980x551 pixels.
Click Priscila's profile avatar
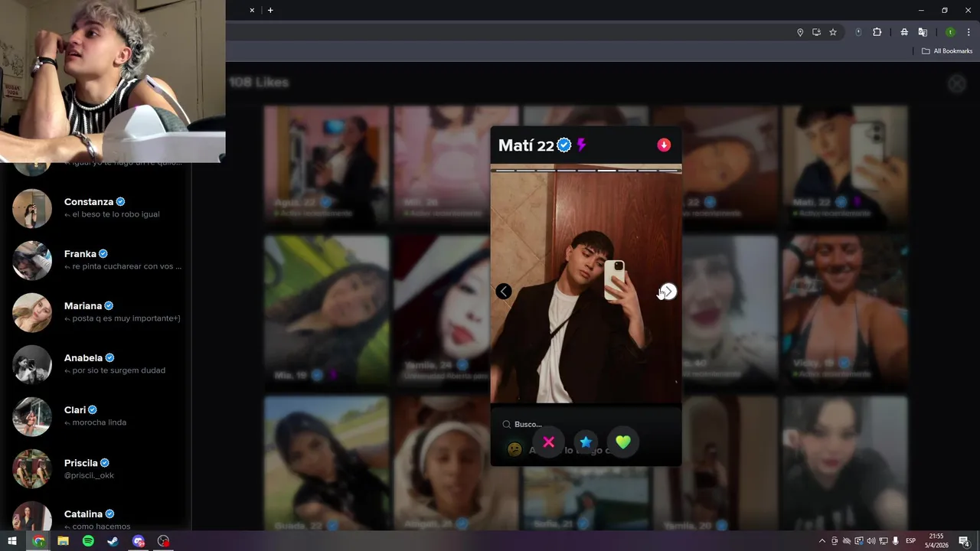[x=32, y=468]
